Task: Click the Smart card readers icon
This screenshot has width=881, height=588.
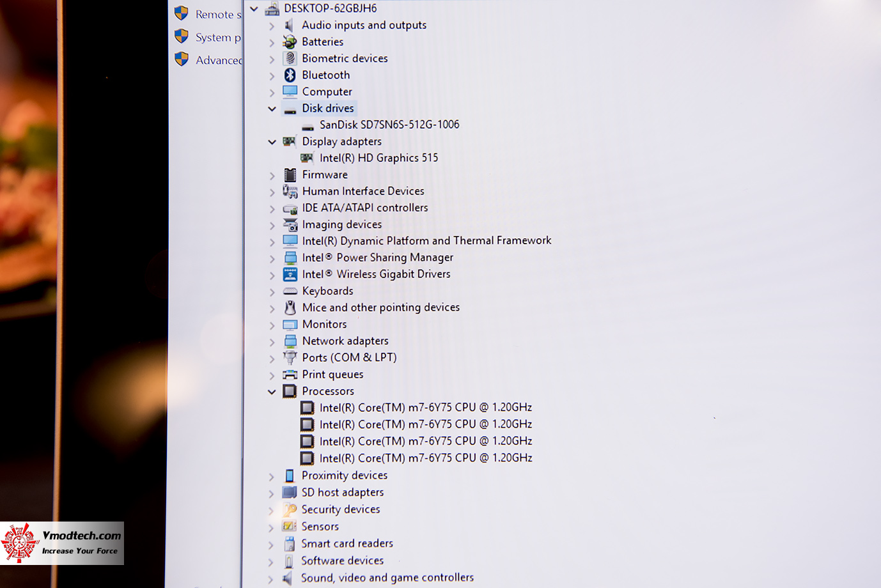Action: pos(290,544)
